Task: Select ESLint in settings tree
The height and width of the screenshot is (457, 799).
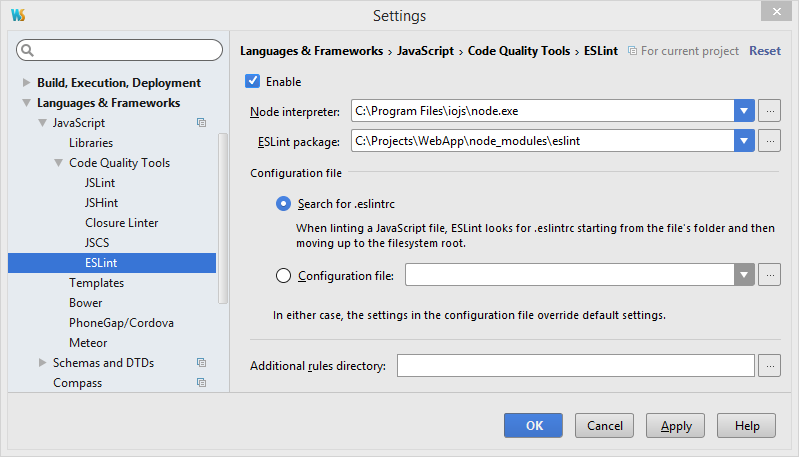Action: pos(112,263)
